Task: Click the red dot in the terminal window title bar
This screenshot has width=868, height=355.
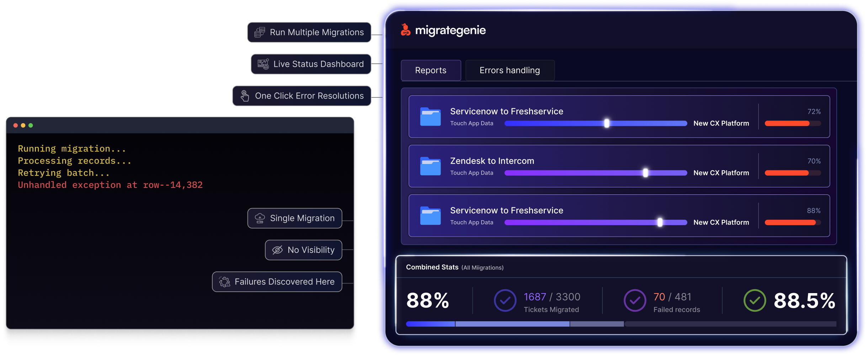Action: [15, 125]
